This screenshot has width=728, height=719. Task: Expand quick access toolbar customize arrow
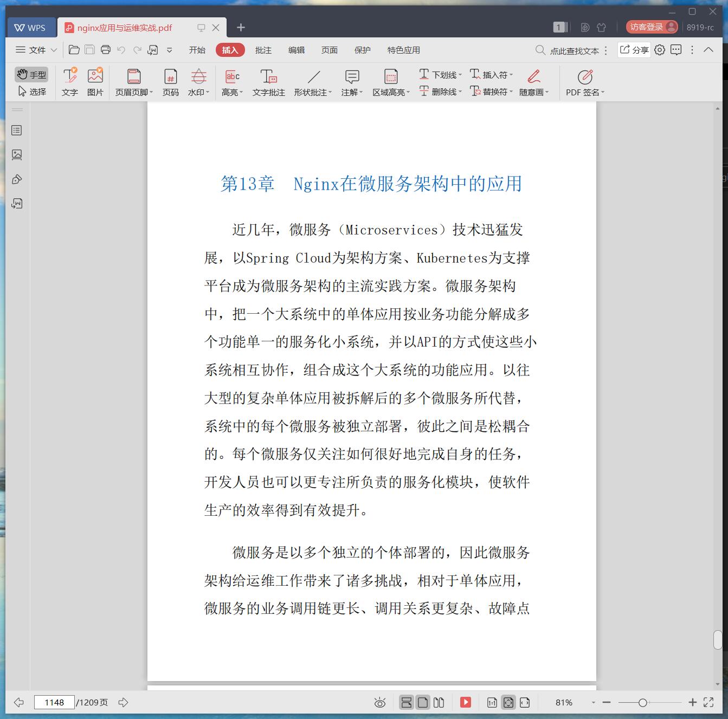pos(169,50)
